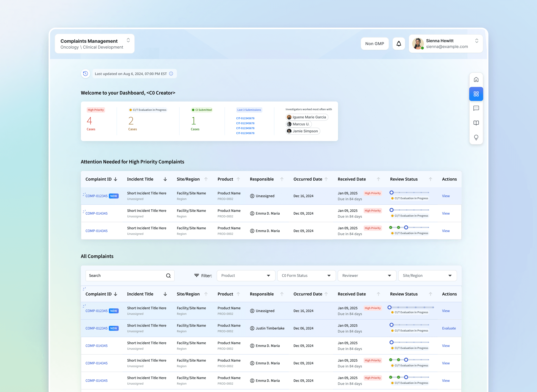Click the All Complaints heading

pos(97,256)
